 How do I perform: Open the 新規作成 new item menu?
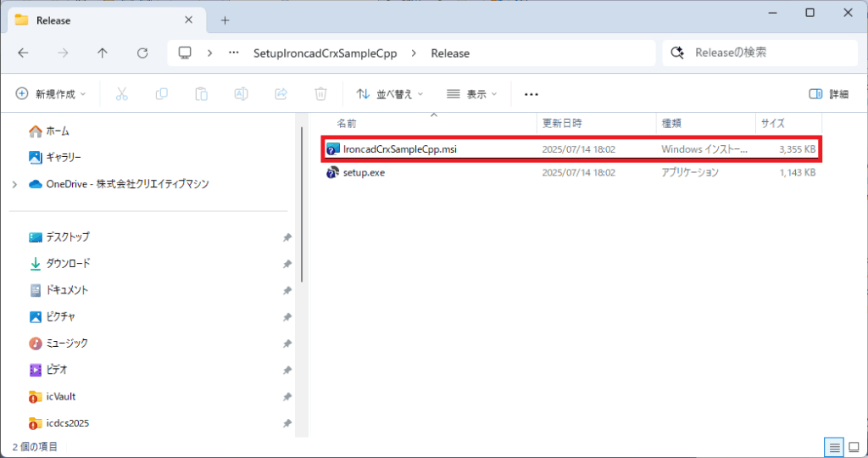pos(51,94)
